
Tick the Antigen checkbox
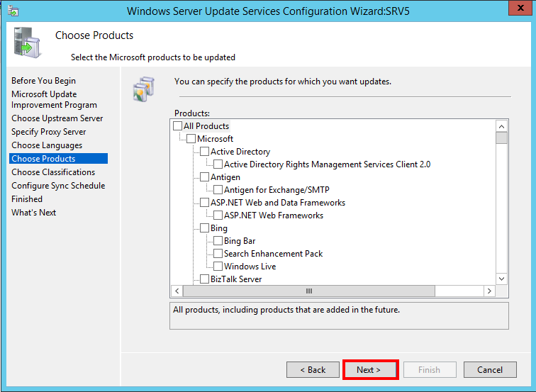[x=204, y=177]
